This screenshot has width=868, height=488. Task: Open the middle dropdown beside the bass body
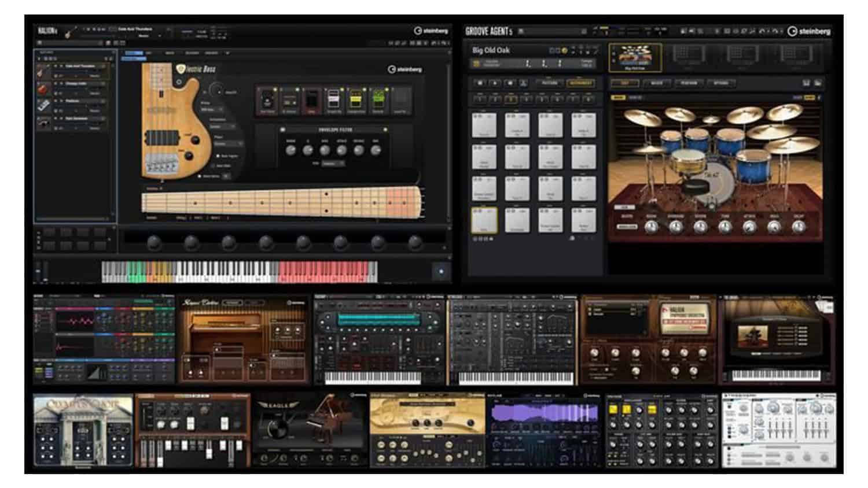coord(222,127)
